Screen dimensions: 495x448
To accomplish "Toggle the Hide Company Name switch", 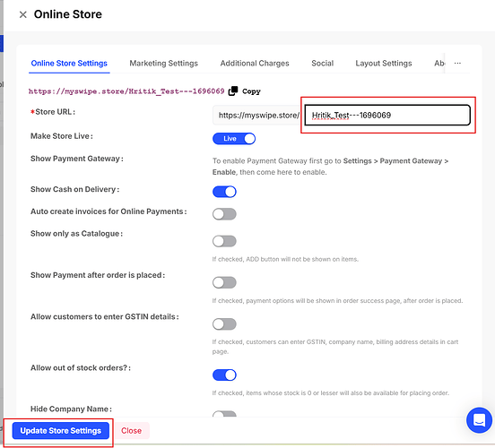I will [x=224, y=414].
